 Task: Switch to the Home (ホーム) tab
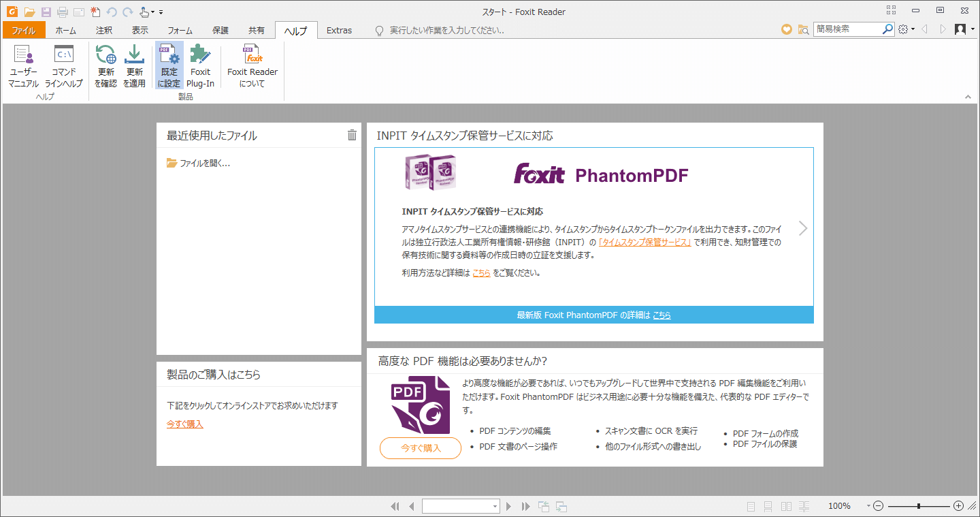[65, 30]
